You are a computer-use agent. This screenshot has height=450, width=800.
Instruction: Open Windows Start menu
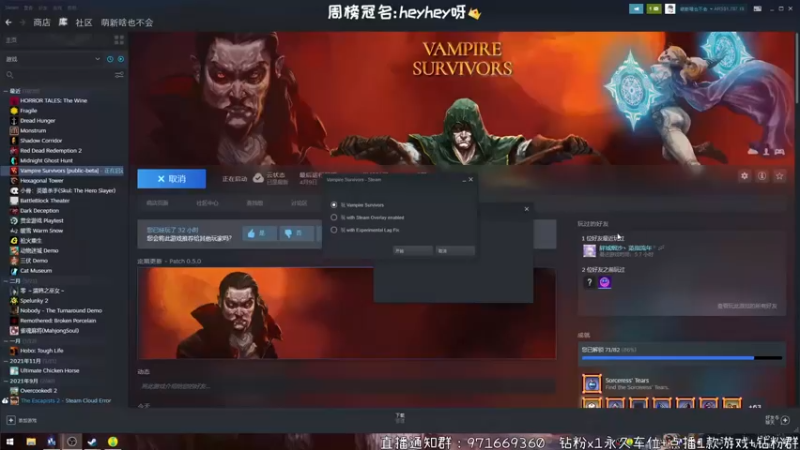coord(10,441)
